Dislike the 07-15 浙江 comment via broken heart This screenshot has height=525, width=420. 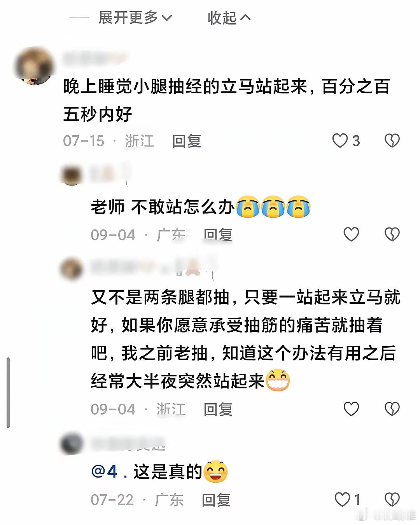coord(392,141)
